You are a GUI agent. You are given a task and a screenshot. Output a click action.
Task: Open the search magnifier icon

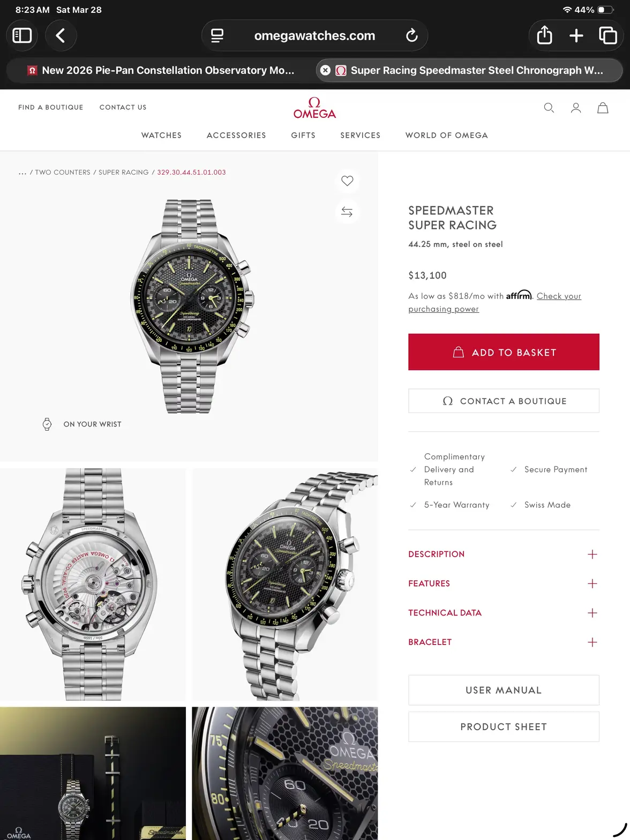click(549, 108)
